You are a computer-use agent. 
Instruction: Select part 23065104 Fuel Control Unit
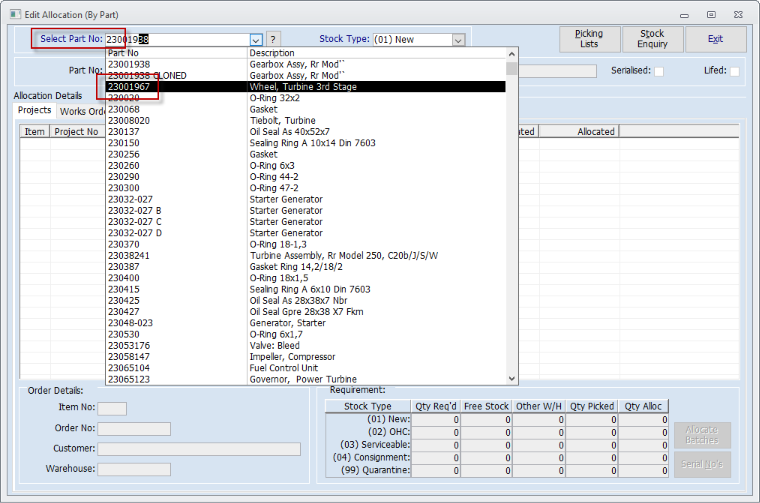point(305,368)
